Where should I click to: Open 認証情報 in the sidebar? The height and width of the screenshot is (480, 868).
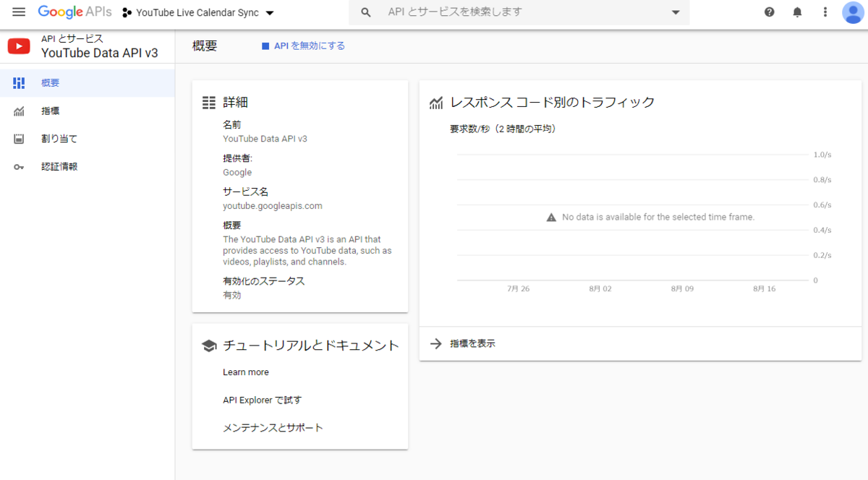(87, 166)
